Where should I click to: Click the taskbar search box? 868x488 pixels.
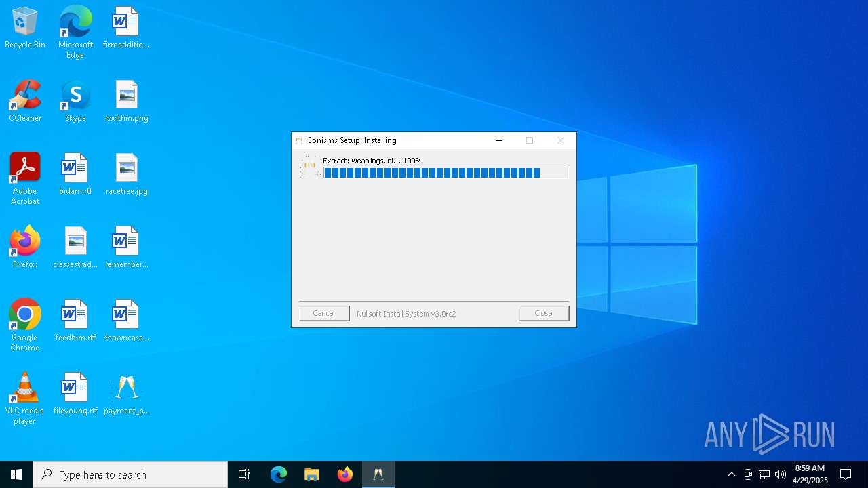tap(130, 474)
